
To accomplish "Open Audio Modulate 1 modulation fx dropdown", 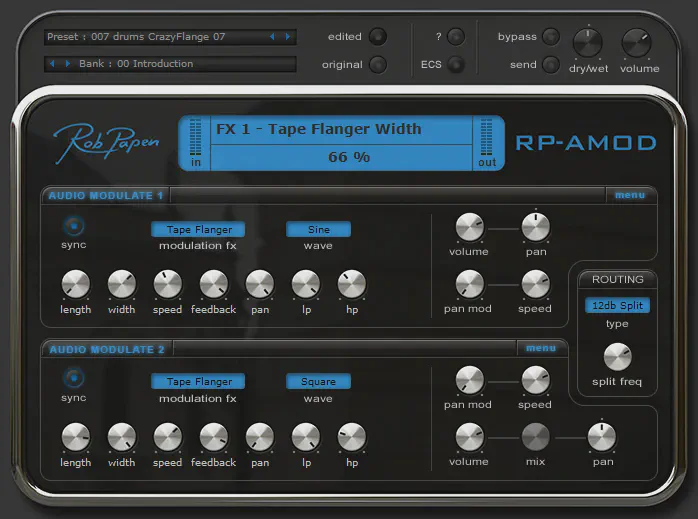I will [198, 229].
